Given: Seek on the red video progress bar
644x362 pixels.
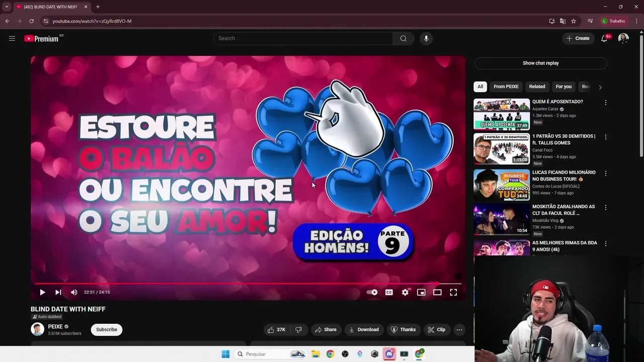Looking at the screenshot, I should pos(248,284).
